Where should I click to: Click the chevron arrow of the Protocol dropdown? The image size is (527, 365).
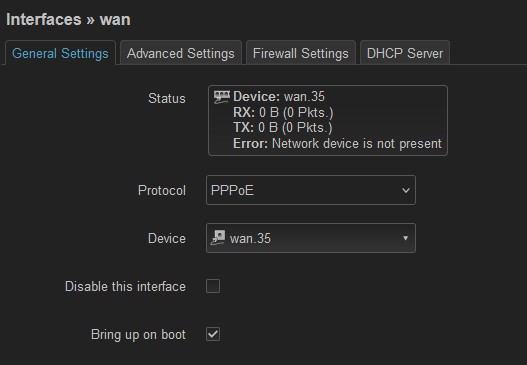pyautogui.click(x=406, y=191)
